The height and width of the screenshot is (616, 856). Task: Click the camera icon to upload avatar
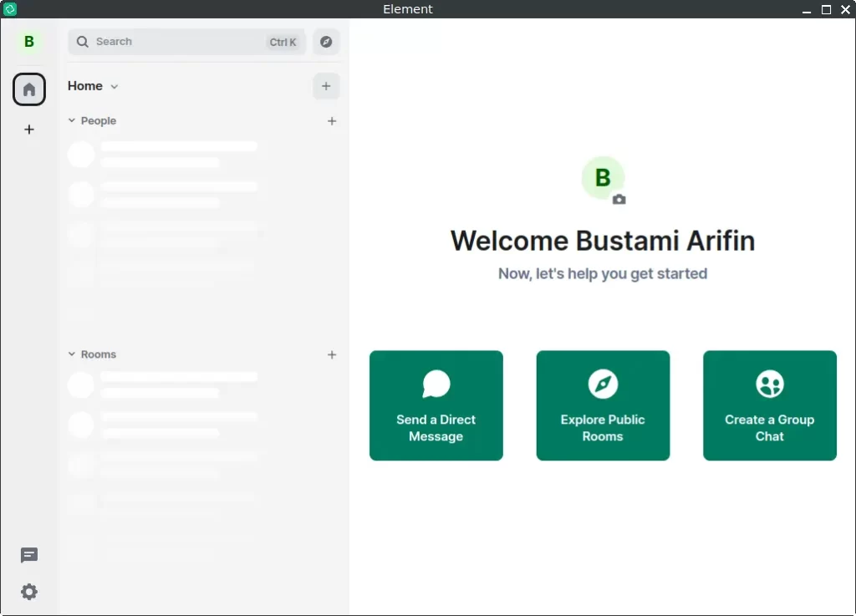coord(619,200)
